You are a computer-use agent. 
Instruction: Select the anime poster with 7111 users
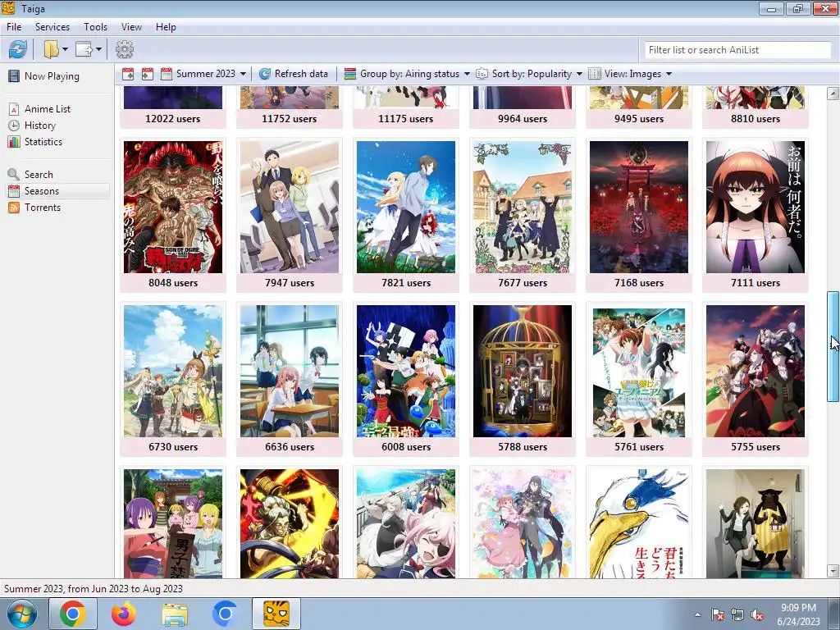point(756,208)
